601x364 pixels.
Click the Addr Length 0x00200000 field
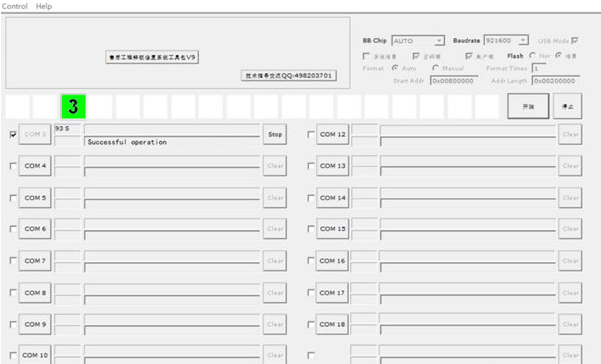pyautogui.click(x=556, y=81)
